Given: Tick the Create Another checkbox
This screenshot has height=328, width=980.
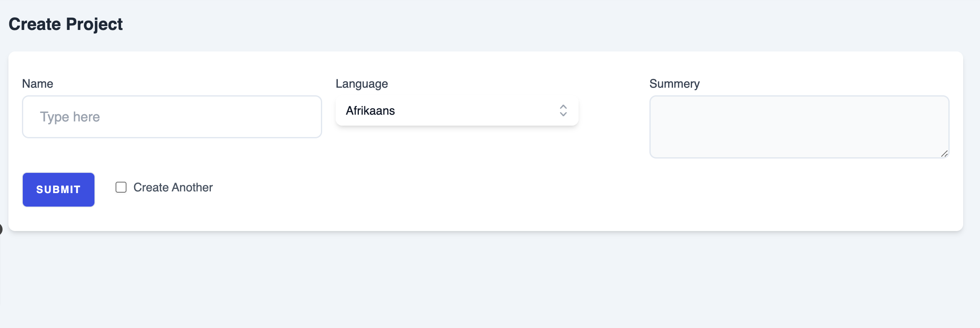Looking at the screenshot, I should [121, 187].
